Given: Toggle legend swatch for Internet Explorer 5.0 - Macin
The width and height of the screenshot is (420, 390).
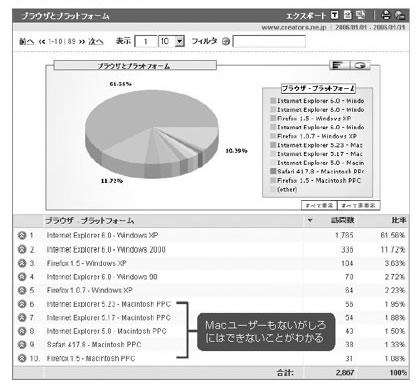Looking at the screenshot, I should (273, 163).
